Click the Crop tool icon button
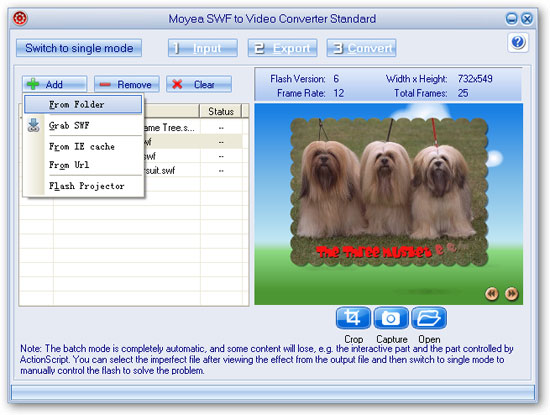 pos(353,318)
